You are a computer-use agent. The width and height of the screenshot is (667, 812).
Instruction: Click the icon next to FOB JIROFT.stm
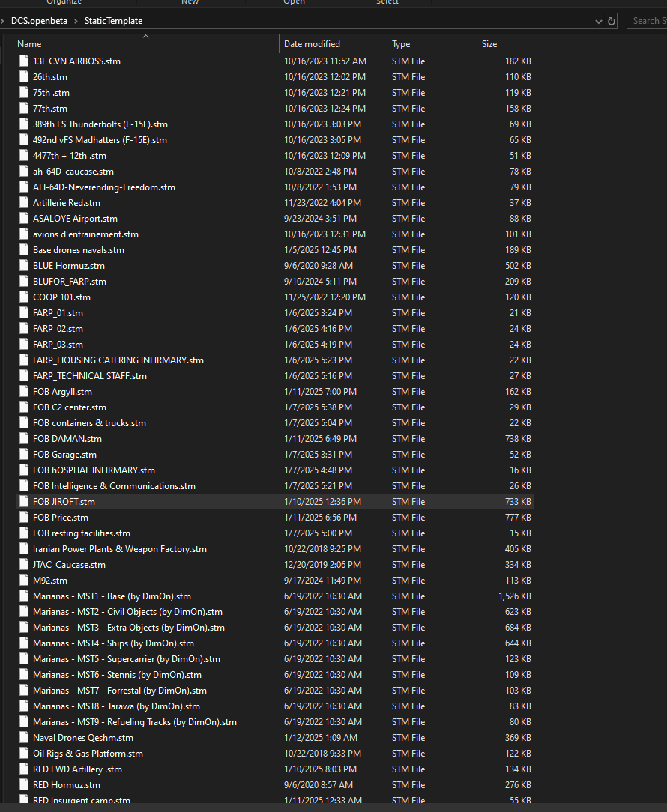click(x=23, y=501)
